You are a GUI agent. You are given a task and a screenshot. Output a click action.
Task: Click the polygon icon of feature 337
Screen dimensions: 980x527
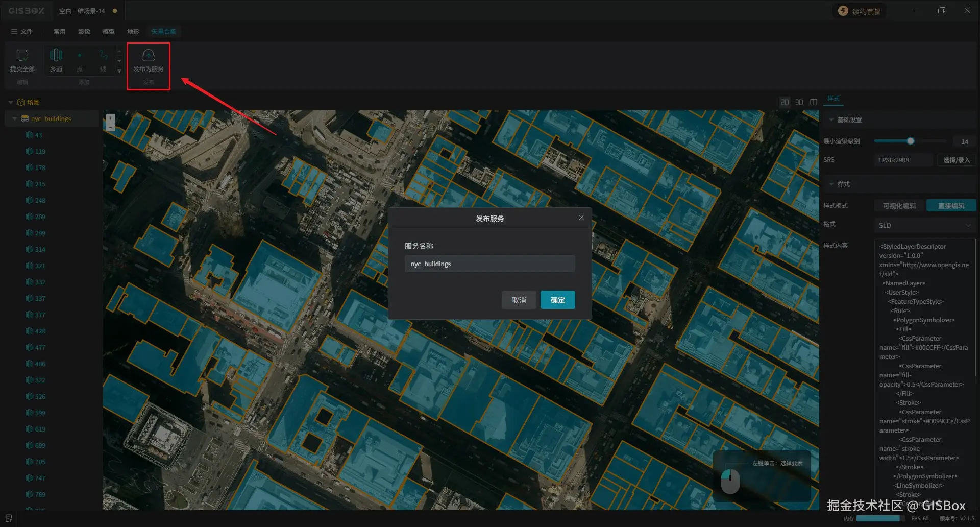pyautogui.click(x=29, y=298)
